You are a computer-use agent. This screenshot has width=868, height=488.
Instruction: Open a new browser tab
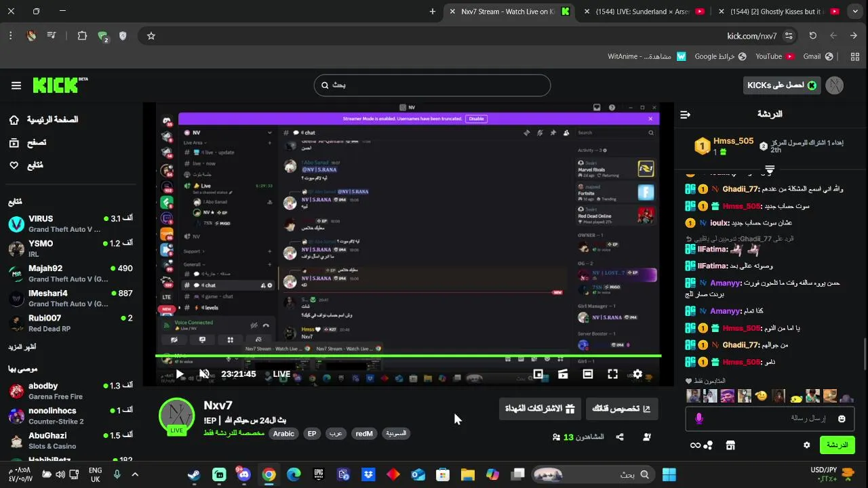coord(433,12)
